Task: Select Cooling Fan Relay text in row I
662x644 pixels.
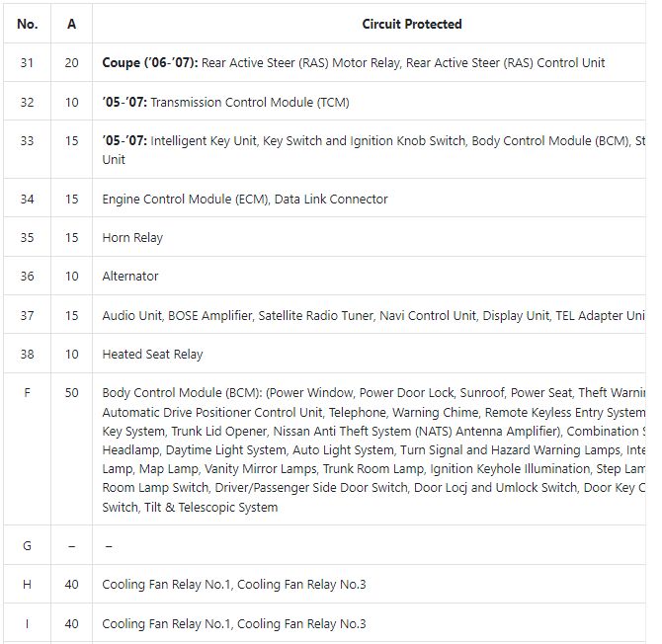Action: (x=234, y=623)
